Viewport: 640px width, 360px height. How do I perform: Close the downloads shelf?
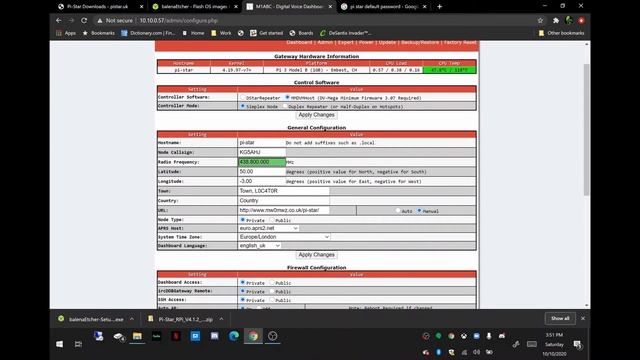click(583, 318)
